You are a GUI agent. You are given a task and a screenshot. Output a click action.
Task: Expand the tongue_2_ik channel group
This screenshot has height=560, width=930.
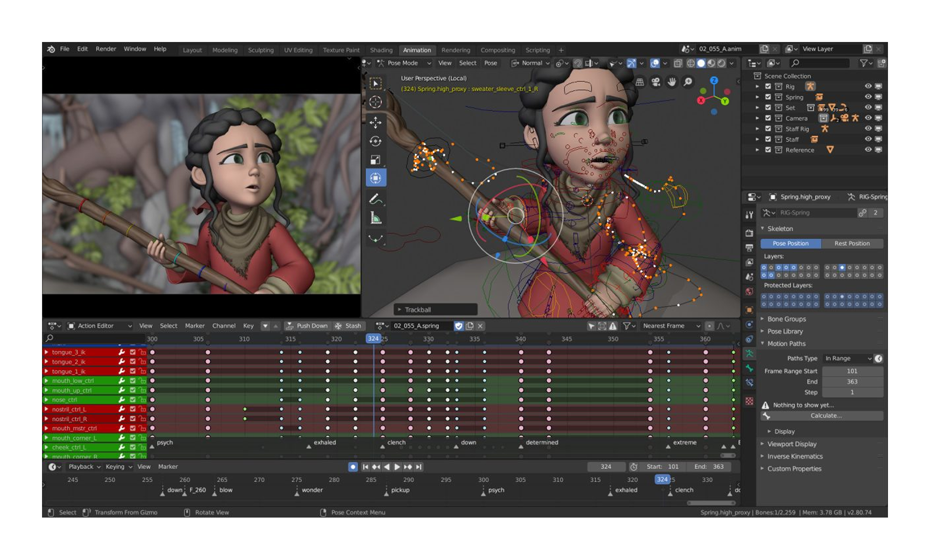pyautogui.click(x=46, y=362)
